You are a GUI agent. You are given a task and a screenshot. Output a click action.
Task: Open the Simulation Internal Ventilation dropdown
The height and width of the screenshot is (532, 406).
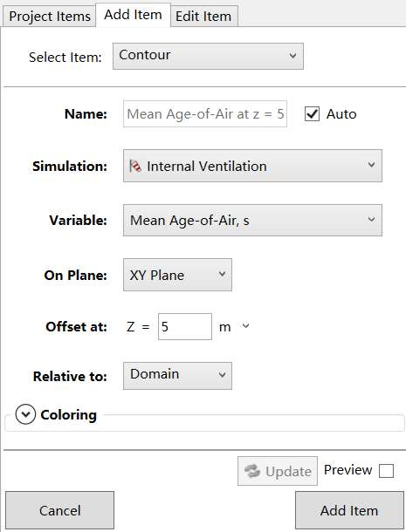[252, 166]
